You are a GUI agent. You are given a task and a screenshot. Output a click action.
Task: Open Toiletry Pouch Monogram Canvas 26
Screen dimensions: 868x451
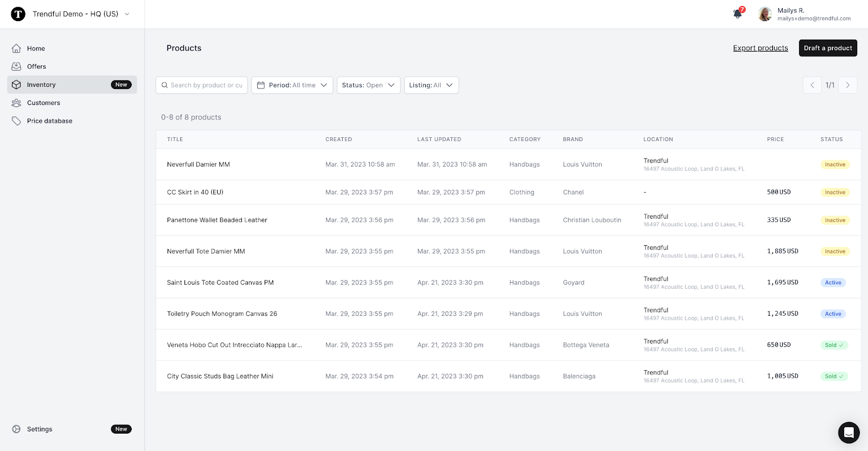tap(222, 314)
